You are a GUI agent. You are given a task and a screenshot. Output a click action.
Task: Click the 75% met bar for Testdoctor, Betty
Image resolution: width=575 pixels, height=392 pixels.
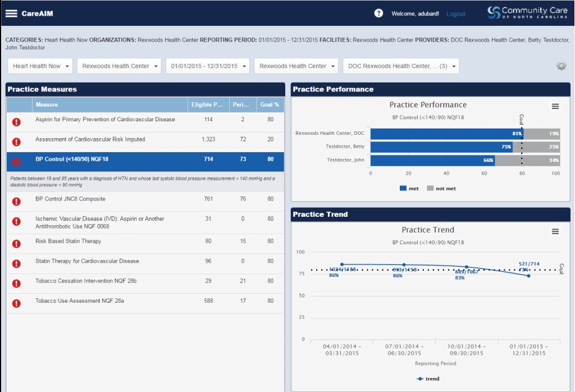[441, 147]
